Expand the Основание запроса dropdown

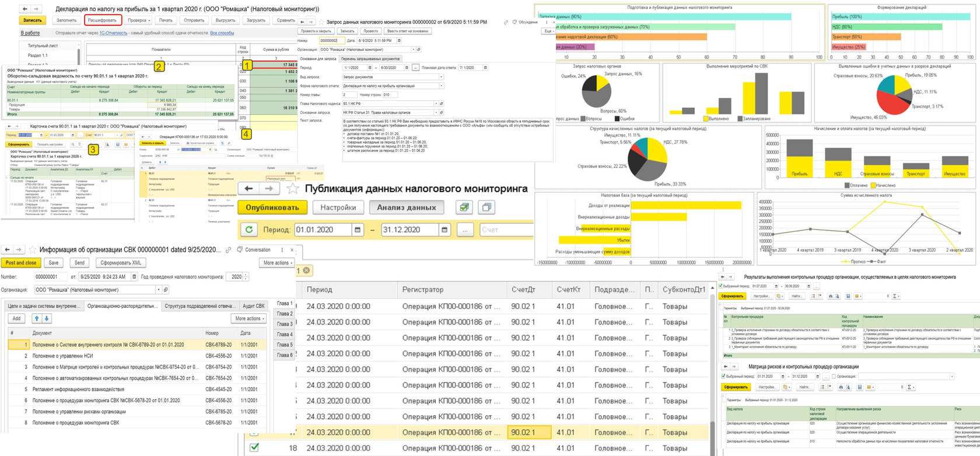tap(436, 112)
